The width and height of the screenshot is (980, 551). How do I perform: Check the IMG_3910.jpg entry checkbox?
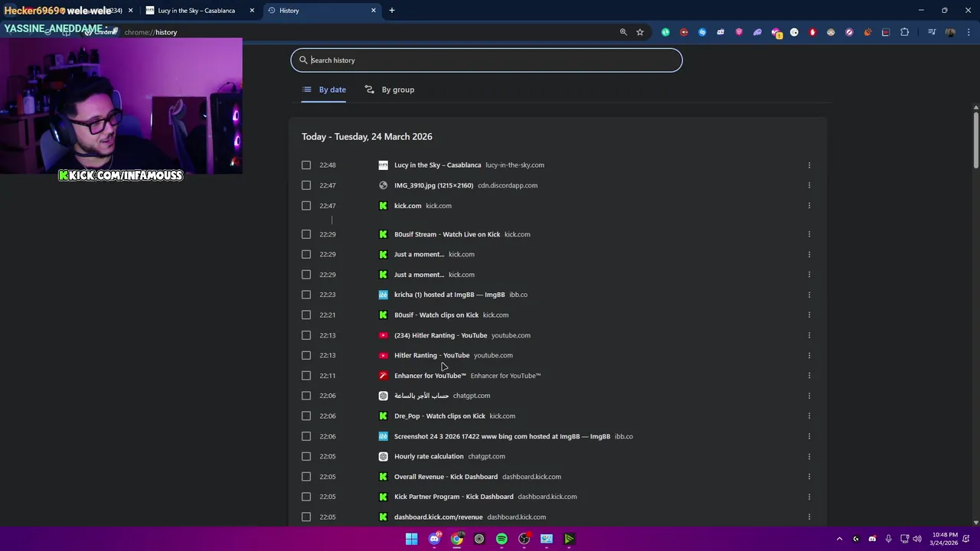coord(306,185)
